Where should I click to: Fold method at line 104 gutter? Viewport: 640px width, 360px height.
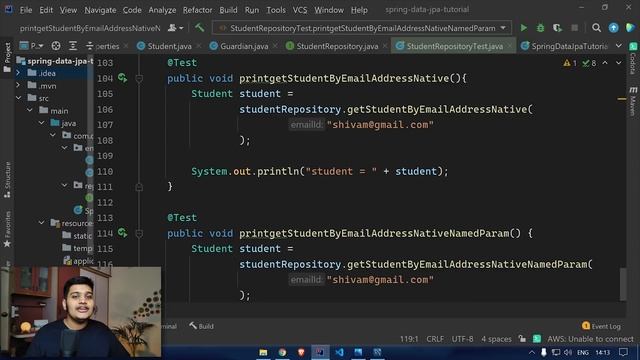(x=139, y=78)
